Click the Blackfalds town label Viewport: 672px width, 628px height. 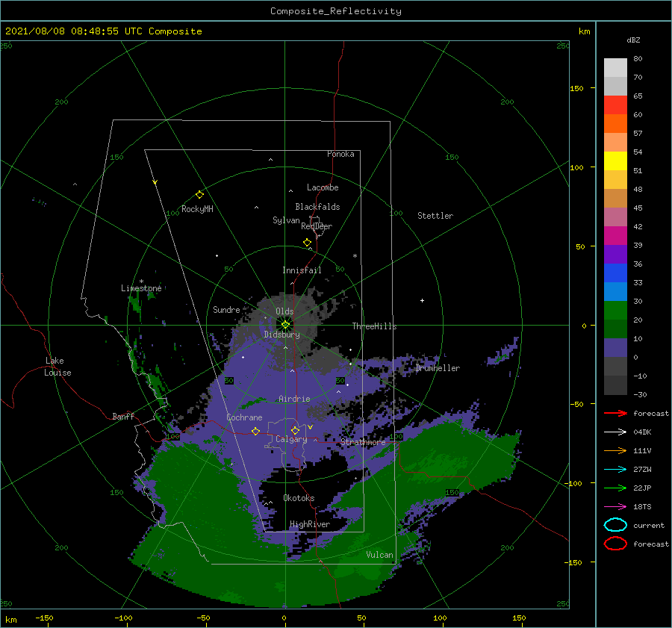317,207
